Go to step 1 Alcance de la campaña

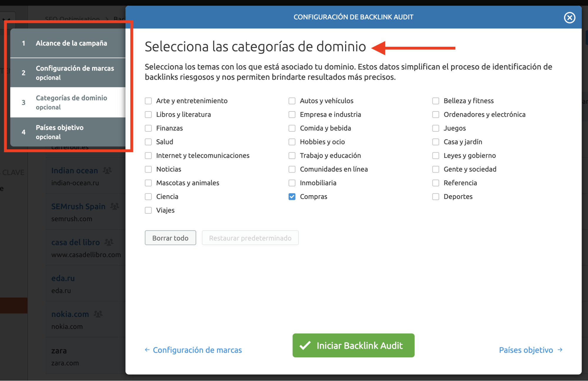[x=68, y=43]
